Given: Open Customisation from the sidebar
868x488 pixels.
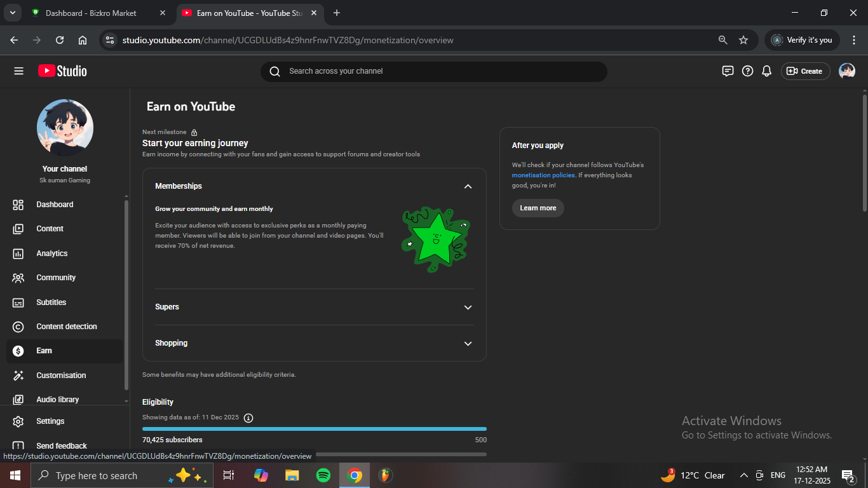Looking at the screenshot, I should (x=61, y=376).
